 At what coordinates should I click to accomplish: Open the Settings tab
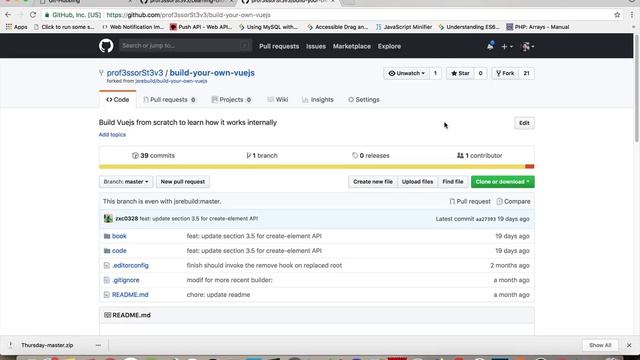364,100
